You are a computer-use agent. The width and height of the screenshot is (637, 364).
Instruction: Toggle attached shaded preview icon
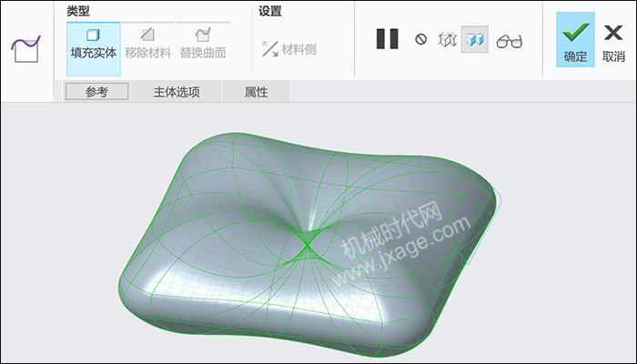tap(474, 39)
